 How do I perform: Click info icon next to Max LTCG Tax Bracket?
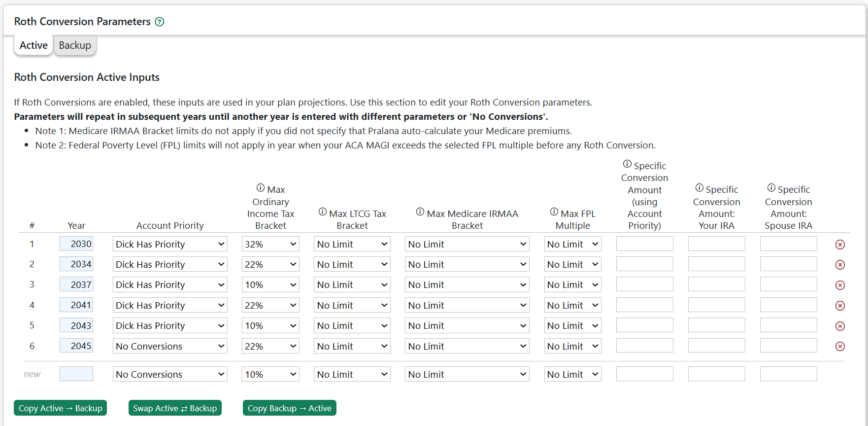tap(323, 212)
